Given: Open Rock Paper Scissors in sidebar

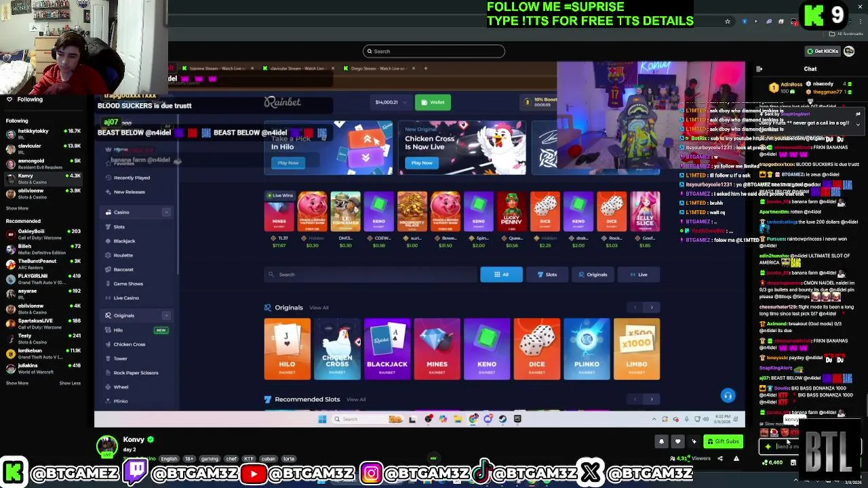Looking at the screenshot, I should 136,373.
